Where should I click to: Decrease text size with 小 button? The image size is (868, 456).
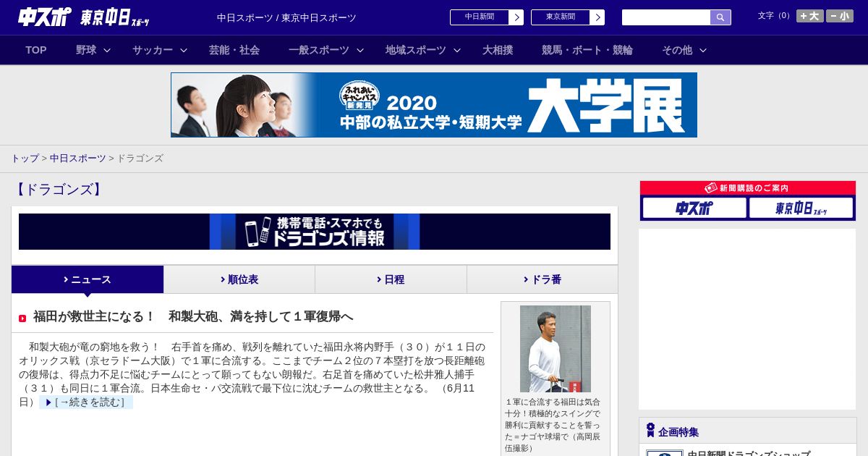840,16
